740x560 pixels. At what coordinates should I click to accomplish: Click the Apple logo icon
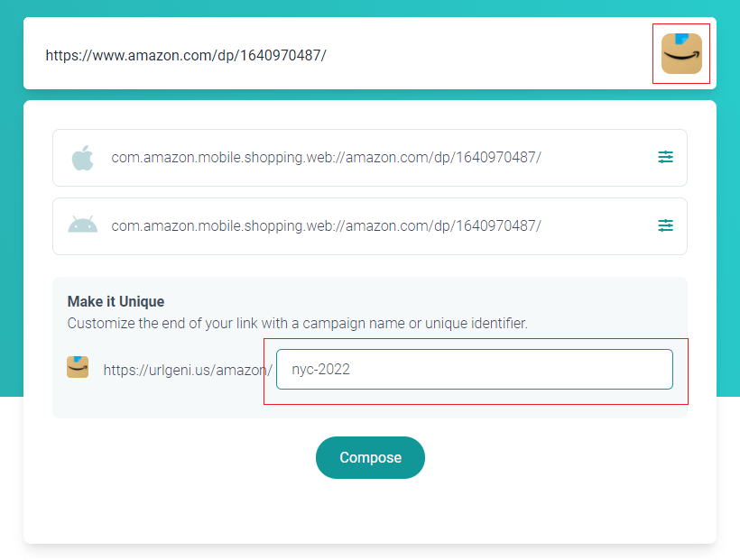[83, 158]
